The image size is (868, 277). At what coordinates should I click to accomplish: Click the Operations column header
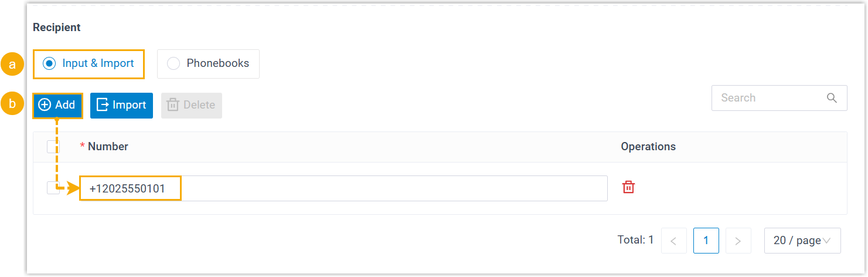pos(648,147)
